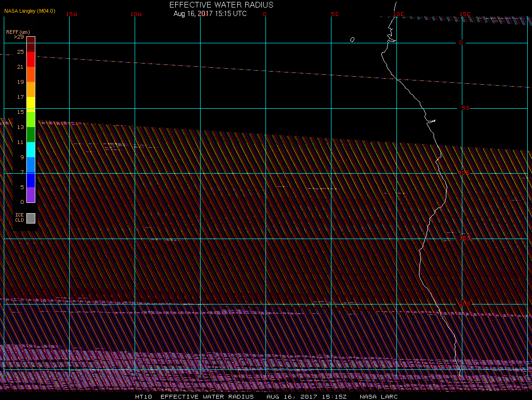Screen dimensions: 532x400
Task: Click the orange legend swatch near 19
Action: pyautogui.click(x=31, y=89)
